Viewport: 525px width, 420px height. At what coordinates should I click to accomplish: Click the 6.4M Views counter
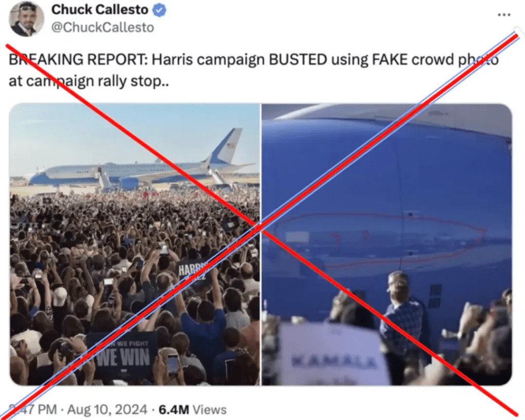pyautogui.click(x=193, y=410)
